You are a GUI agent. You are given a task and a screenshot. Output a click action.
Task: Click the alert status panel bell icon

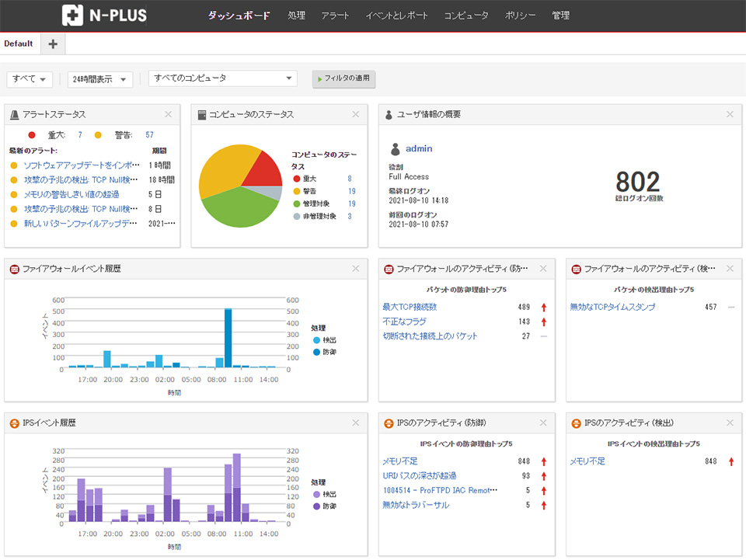[x=14, y=115]
